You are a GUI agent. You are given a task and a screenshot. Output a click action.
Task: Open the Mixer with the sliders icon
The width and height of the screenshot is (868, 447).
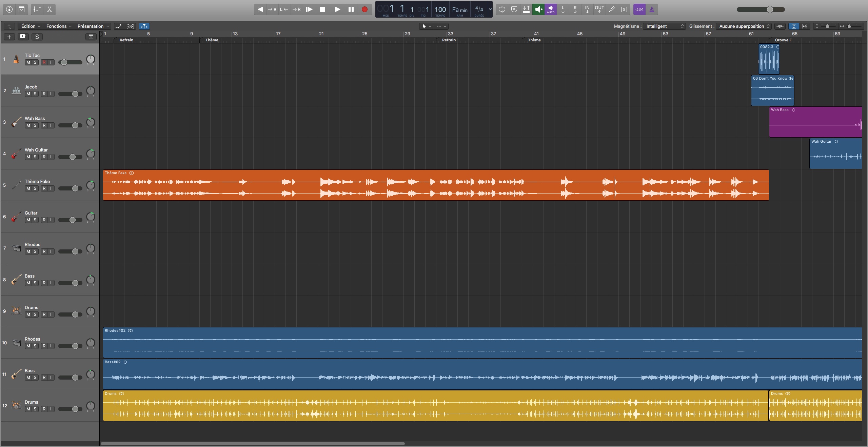click(x=37, y=9)
